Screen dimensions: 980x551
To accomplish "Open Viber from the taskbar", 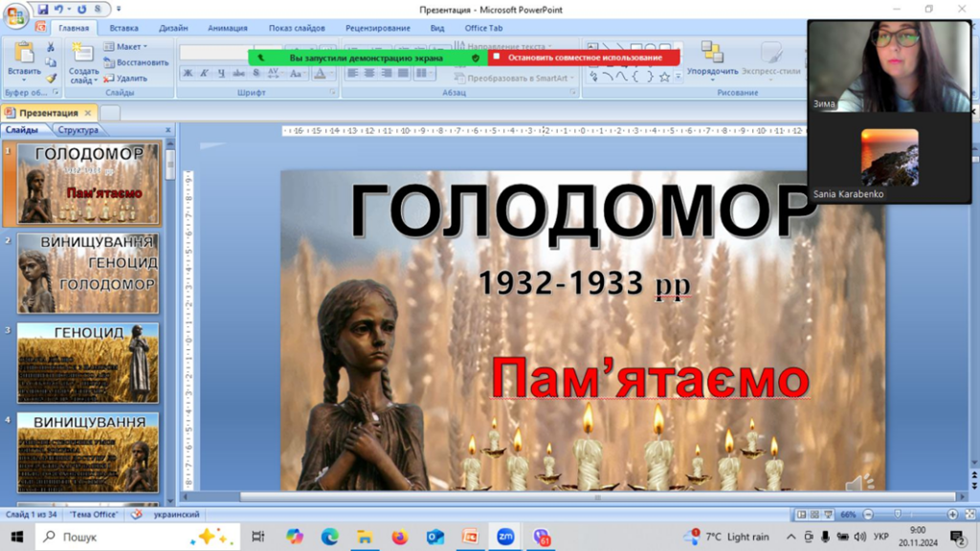I will (x=542, y=537).
